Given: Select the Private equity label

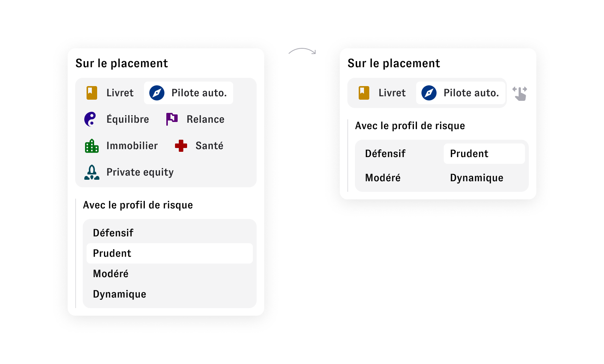Looking at the screenshot, I should (x=140, y=172).
